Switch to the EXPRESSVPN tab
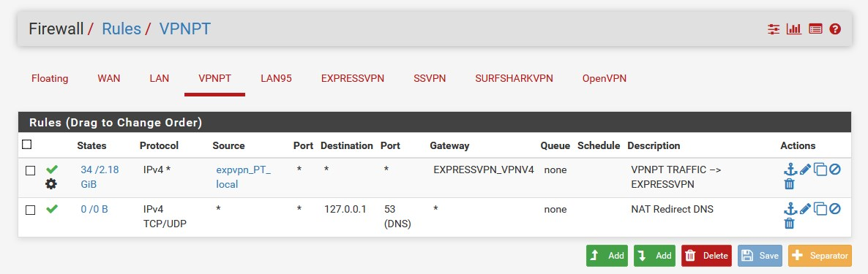This screenshot has height=274, width=868. (x=353, y=78)
